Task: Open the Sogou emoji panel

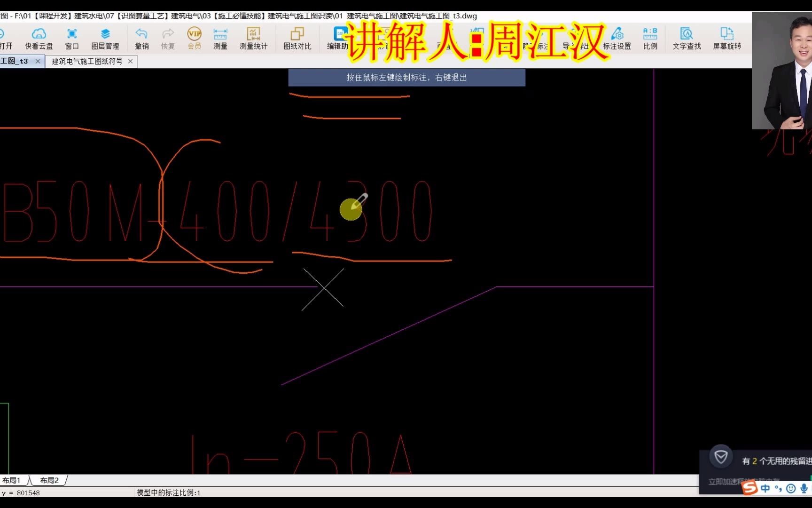Action: click(791, 488)
